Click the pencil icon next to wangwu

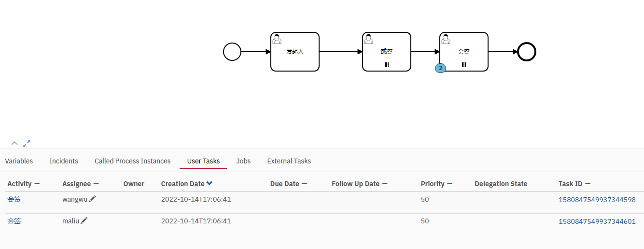[93, 199]
